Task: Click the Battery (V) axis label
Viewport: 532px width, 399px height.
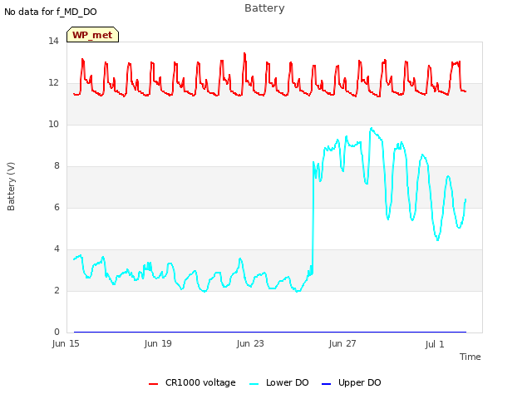Action: (11, 186)
